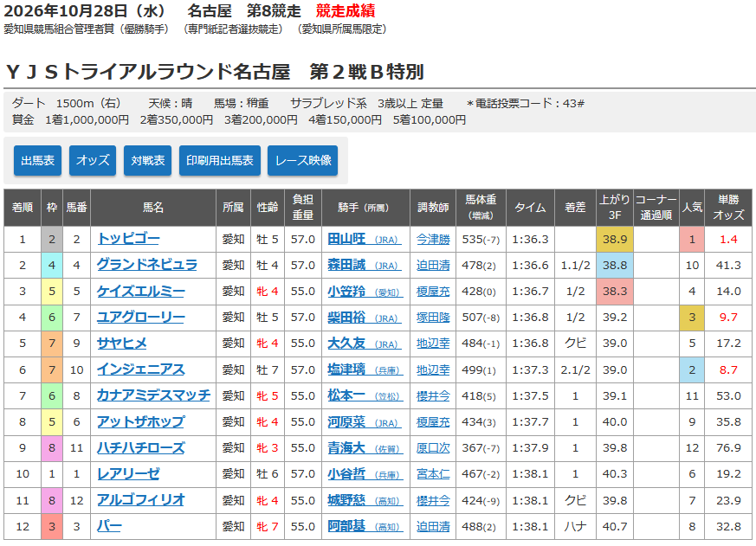756x546 pixels.
Task: Open horse link ケイズエルミー
Action: [x=141, y=291]
